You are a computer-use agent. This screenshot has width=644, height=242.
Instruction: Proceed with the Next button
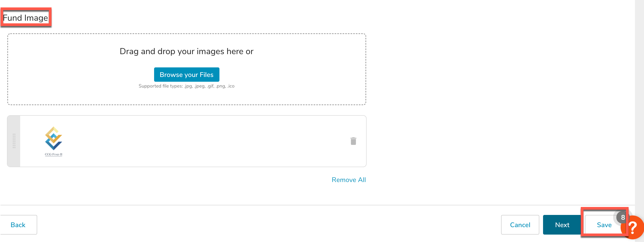[x=562, y=225]
